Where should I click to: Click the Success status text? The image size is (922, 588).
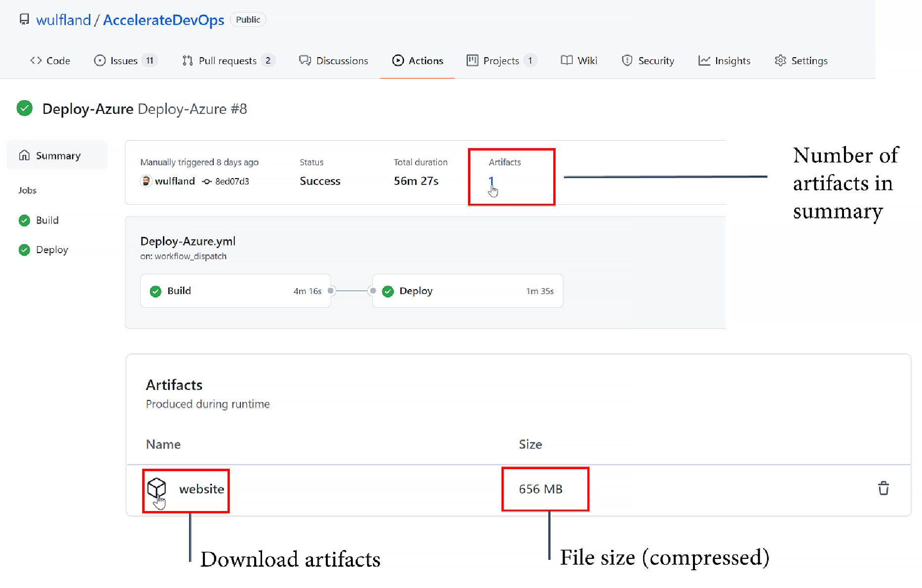[320, 181]
